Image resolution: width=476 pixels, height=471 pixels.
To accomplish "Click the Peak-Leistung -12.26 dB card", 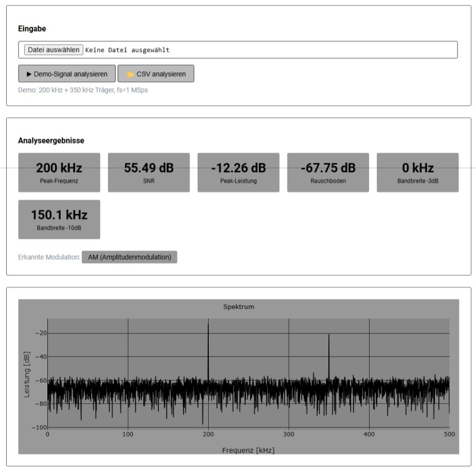I will click(238, 173).
